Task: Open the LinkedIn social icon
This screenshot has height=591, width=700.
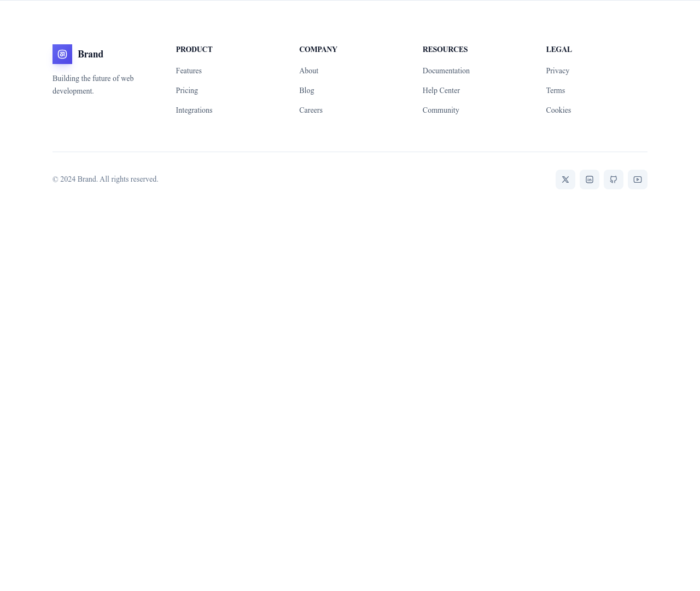Action: coord(590,179)
